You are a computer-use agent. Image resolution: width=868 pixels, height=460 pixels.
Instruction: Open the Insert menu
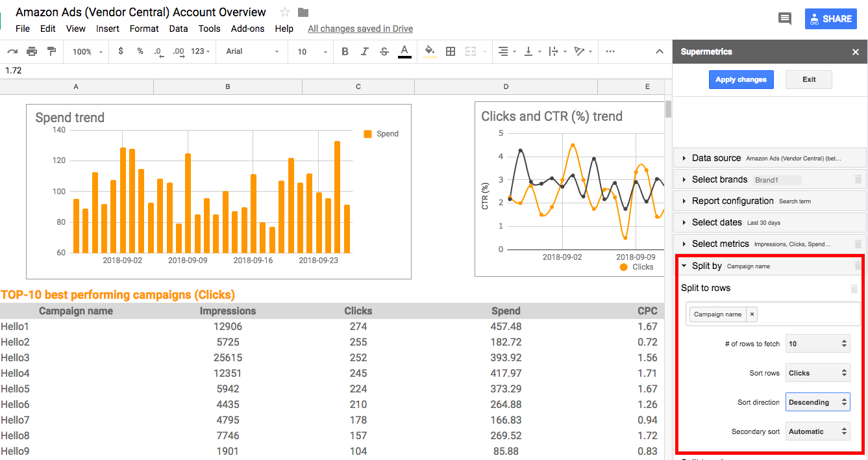[x=108, y=29]
